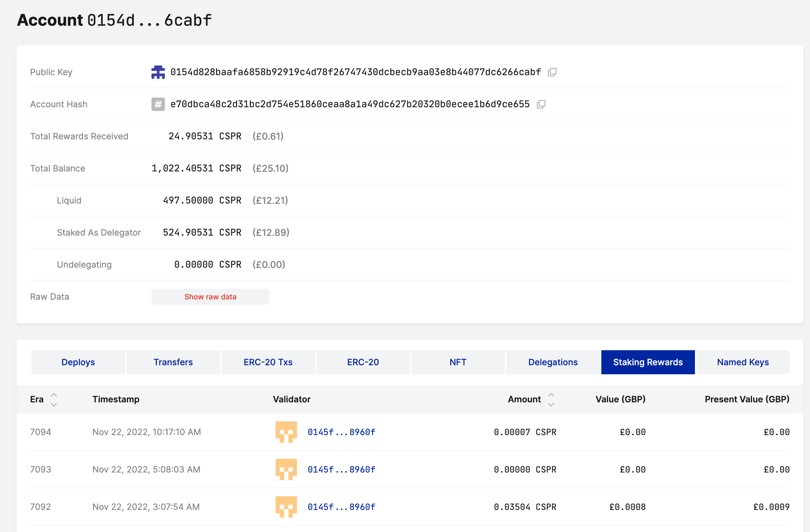Switch to the Transfers tab
Viewport: 810px width, 532px height.
(x=173, y=362)
